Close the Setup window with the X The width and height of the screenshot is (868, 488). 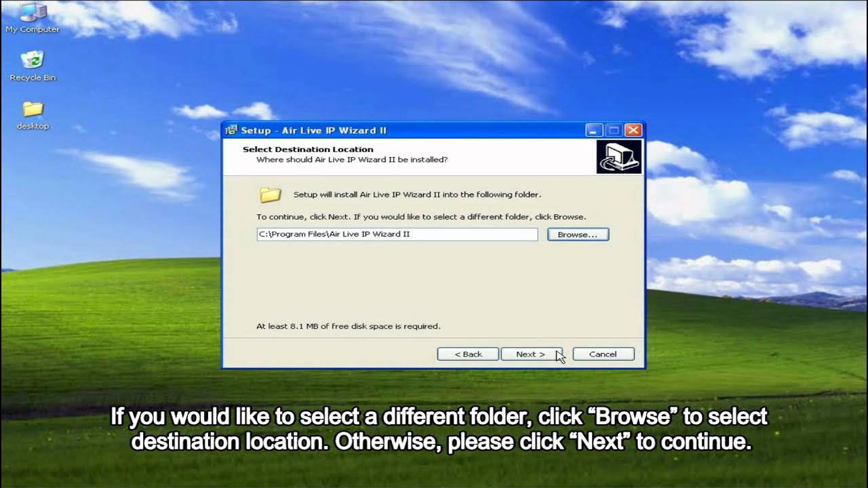pos(633,130)
